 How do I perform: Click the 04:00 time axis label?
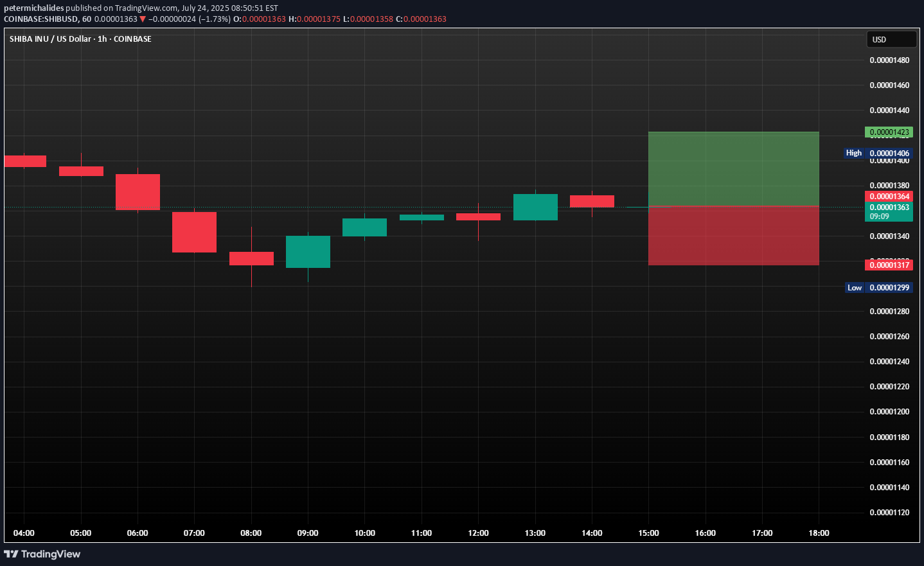pos(24,533)
